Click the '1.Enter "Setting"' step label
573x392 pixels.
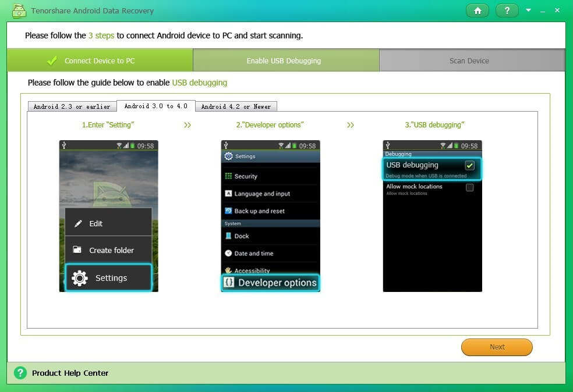click(108, 125)
